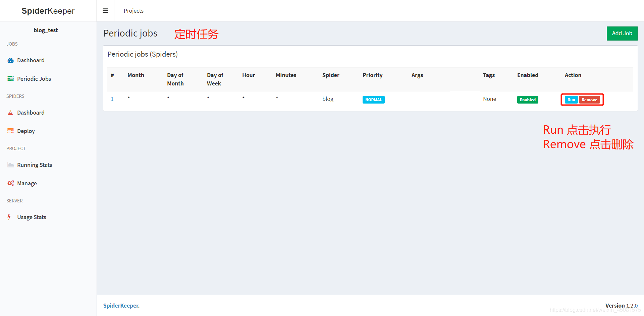Click the Hour column header
Screen dimensions: 644x316
[249, 75]
